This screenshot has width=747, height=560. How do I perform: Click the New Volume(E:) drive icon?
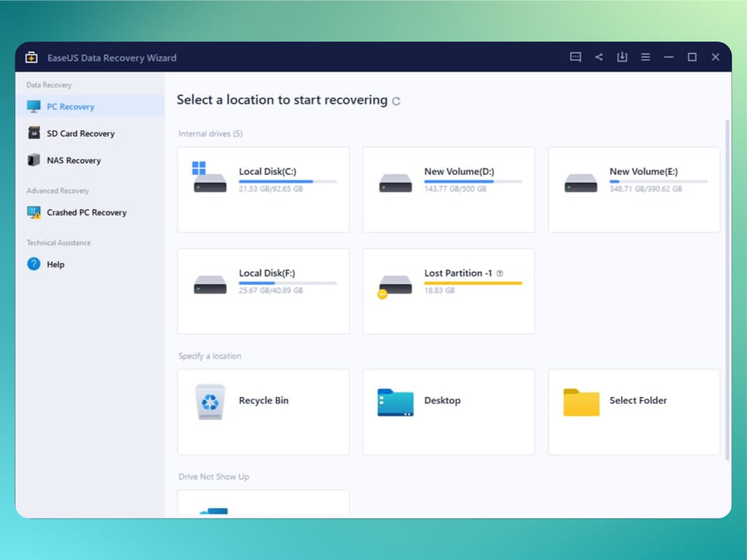581,183
